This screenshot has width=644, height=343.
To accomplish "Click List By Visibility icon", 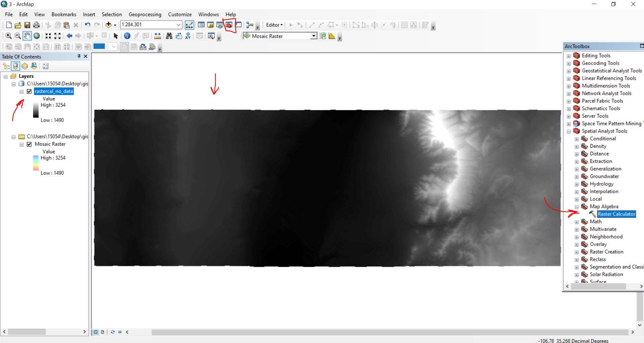I will (25, 66).
